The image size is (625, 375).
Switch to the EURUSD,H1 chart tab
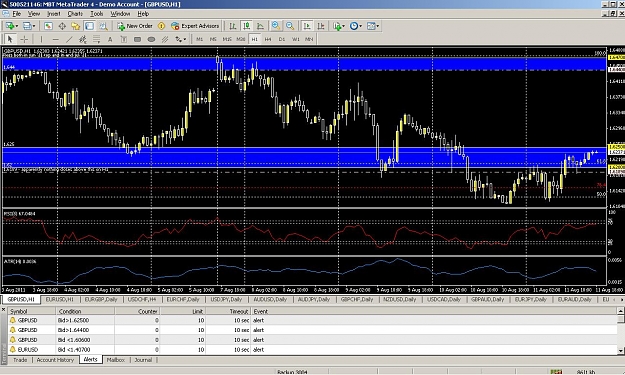tap(59, 299)
